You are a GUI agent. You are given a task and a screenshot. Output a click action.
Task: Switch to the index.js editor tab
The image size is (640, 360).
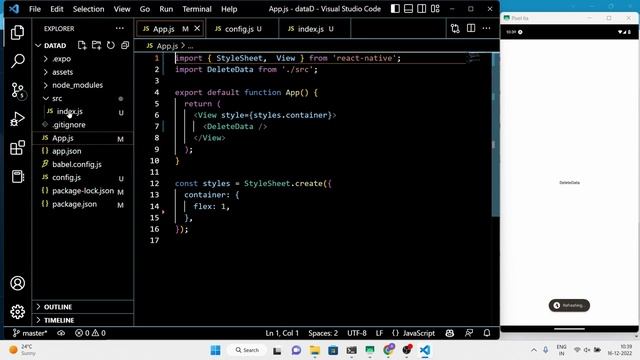coord(314,29)
